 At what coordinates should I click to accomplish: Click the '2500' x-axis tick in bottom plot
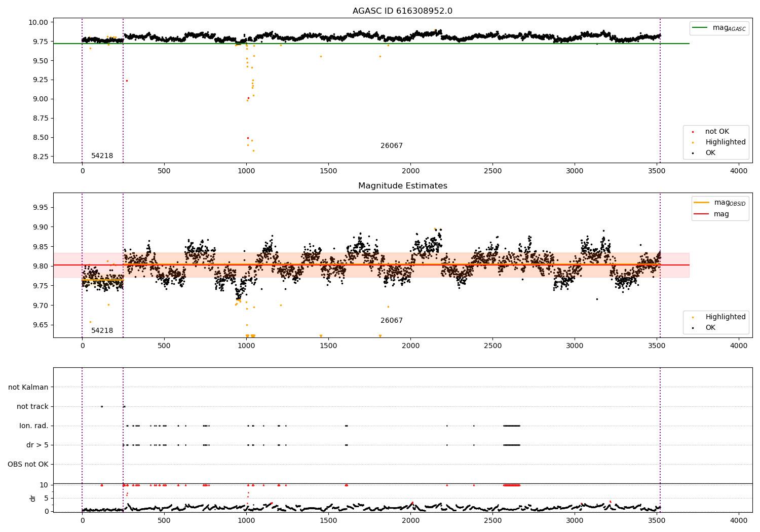point(492,521)
